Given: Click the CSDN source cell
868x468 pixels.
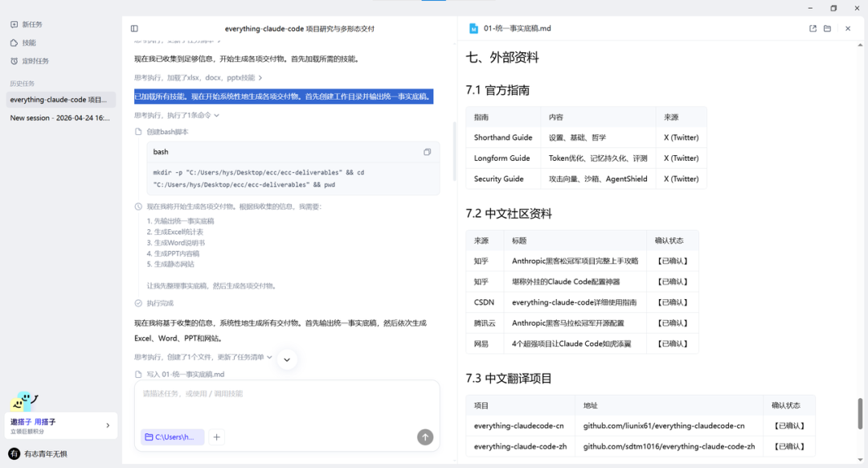Looking at the screenshot, I should 485,302.
